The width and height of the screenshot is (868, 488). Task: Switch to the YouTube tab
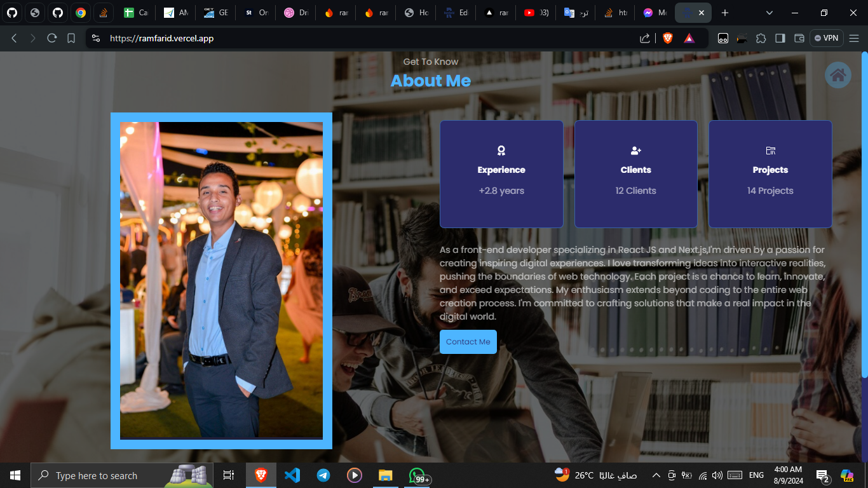(x=537, y=13)
